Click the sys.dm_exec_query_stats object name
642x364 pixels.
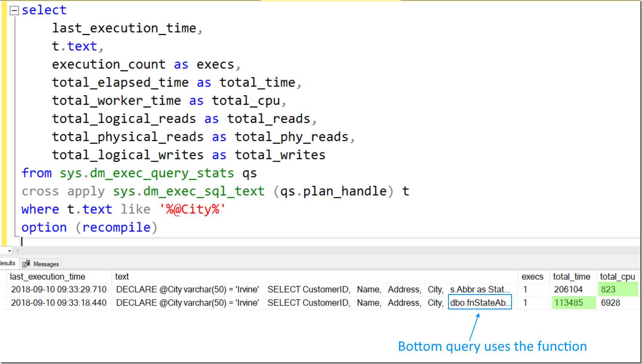pyautogui.click(x=147, y=173)
